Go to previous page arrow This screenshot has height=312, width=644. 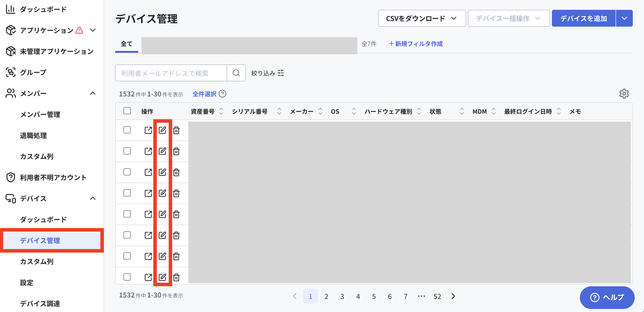pos(295,296)
